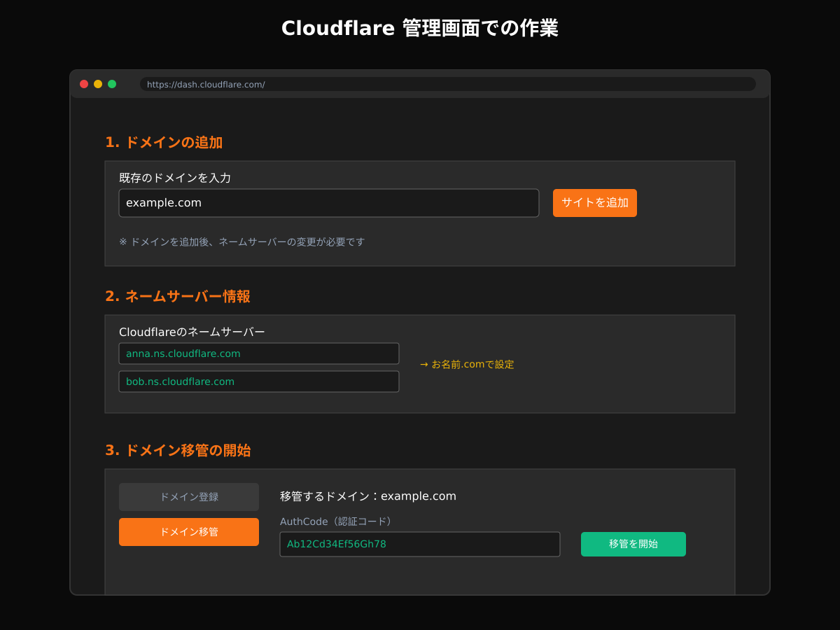The height and width of the screenshot is (630, 840).
Task: Click the label 既存のドメインを入力
Action: pyautogui.click(x=175, y=178)
